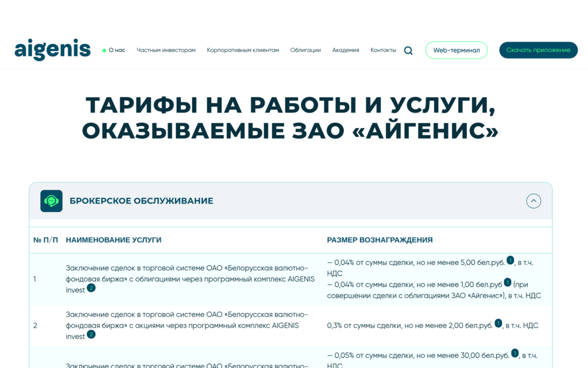The width and height of the screenshot is (588, 368).
Task: Click row 2 service description about акциями
Action: pos(187,325)
